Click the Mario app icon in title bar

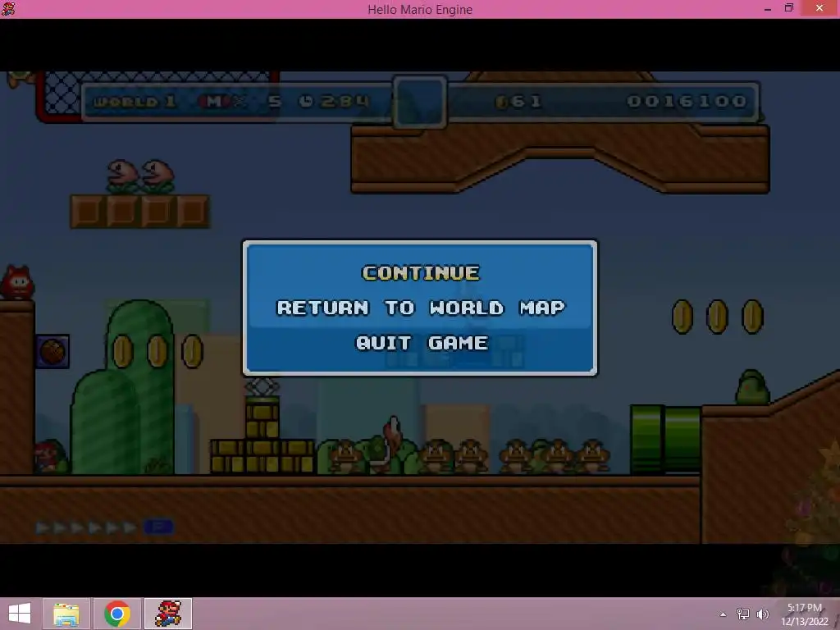8,9
